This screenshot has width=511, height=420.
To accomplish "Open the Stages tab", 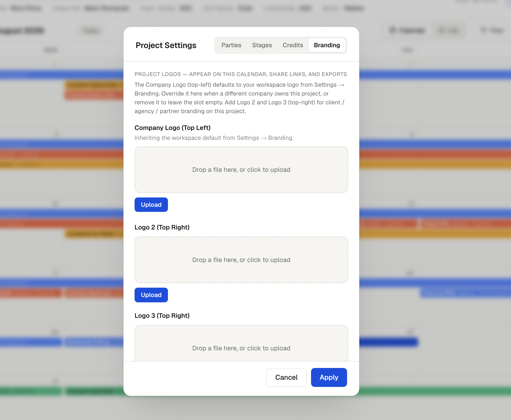I will tap(262, 45).
